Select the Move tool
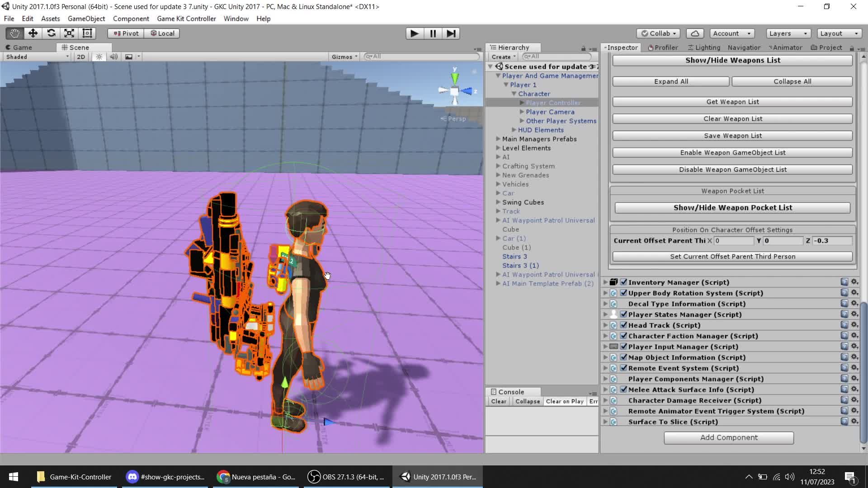 tap(33, 33)
